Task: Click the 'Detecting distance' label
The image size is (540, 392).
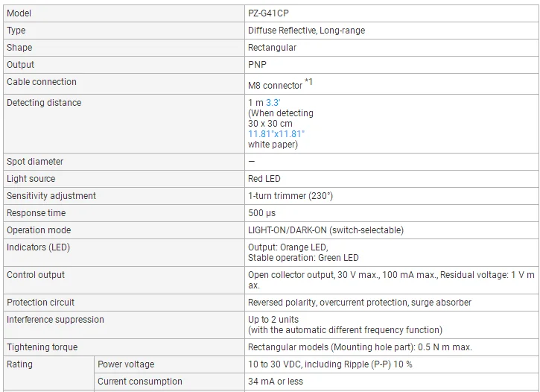Action: click(44, 103)
